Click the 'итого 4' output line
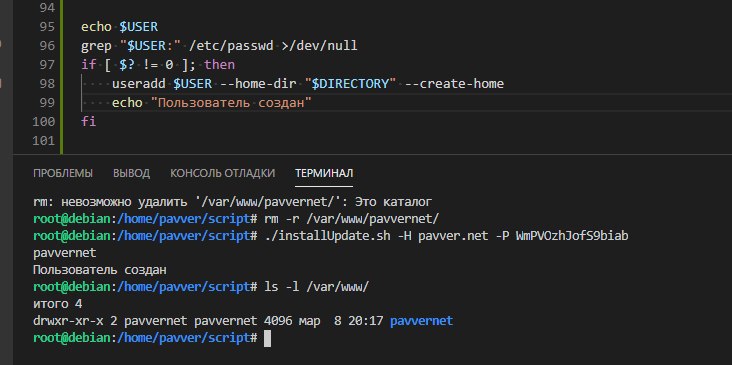The image size is (732, 365). coord(57,304)
